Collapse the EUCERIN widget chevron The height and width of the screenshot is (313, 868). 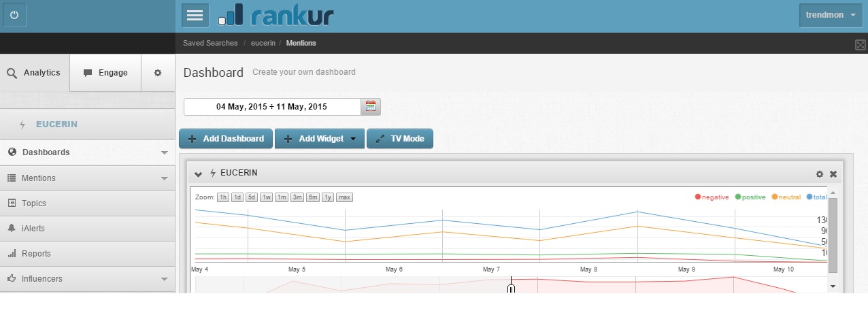pos(199,174)
